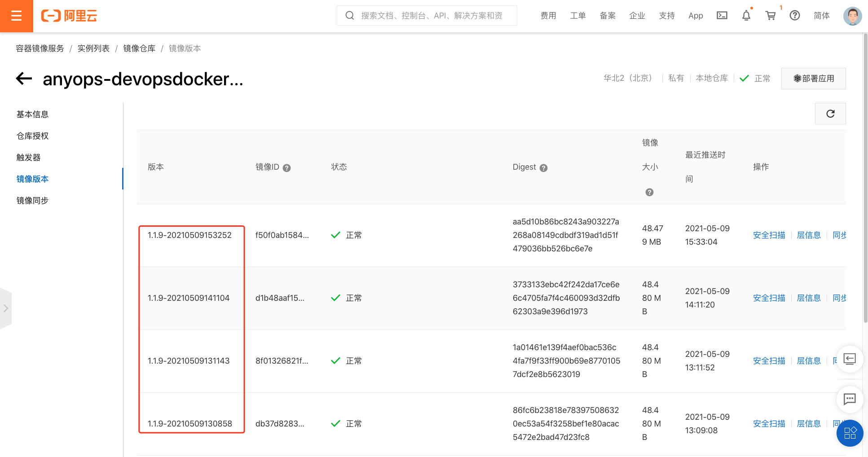Click push time 2021-05-09 15:33:04

click(x=707, y=235)
